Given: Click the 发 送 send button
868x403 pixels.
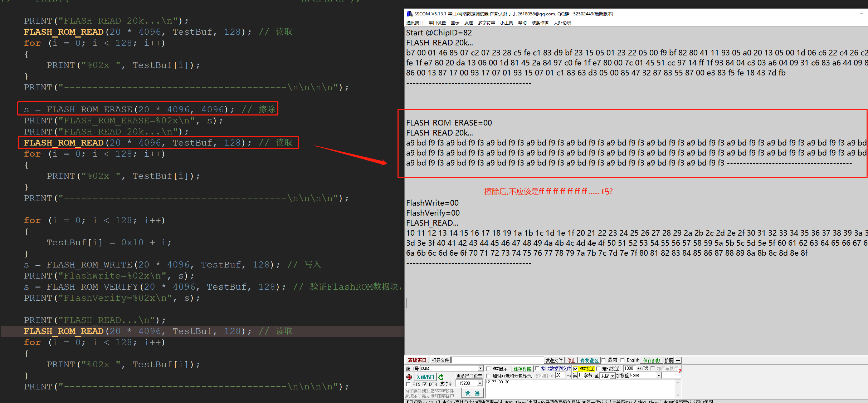Looking at the screenshot, I should pyautogui.click(x=472, y=393).
